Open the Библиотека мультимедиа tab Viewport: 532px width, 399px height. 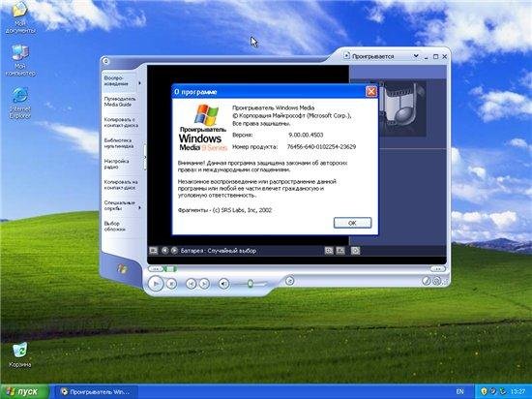pyautogui.click(x=119, y=143)
